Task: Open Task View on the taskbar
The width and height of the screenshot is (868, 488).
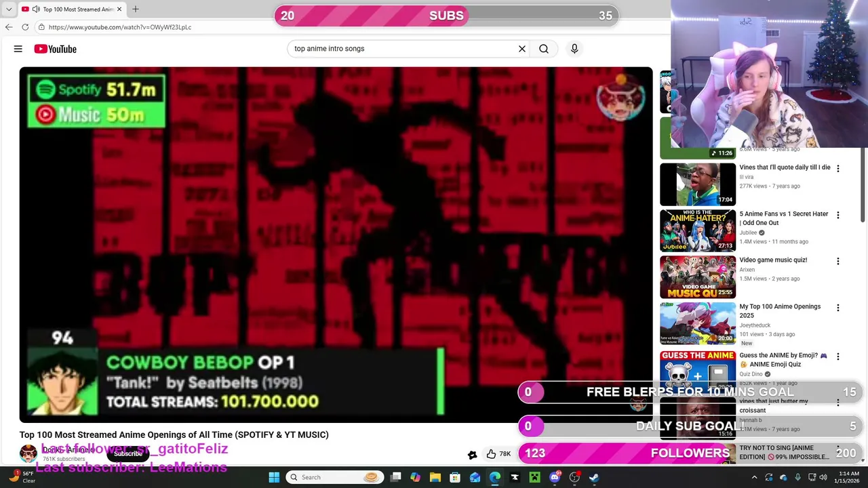Action: point(395,477)
